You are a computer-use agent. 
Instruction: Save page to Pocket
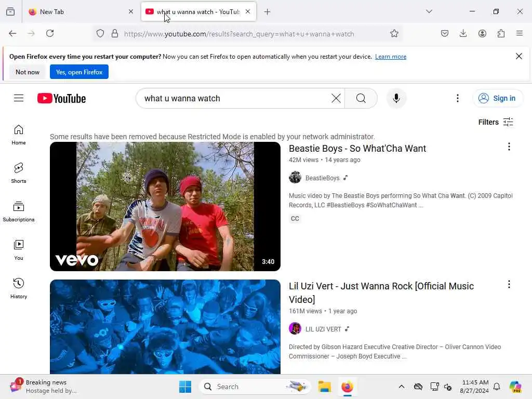coord(445,33)
